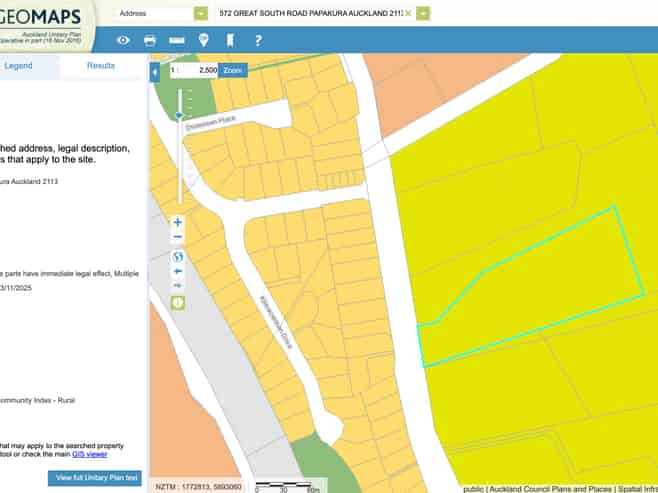Switch to the Results tab

[100, 65]
